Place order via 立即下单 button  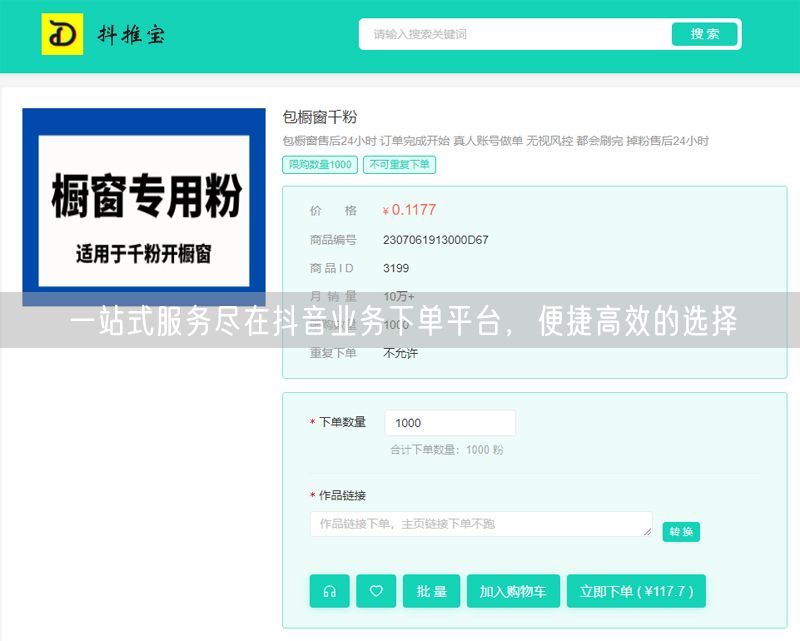click(x=636, y=591)
